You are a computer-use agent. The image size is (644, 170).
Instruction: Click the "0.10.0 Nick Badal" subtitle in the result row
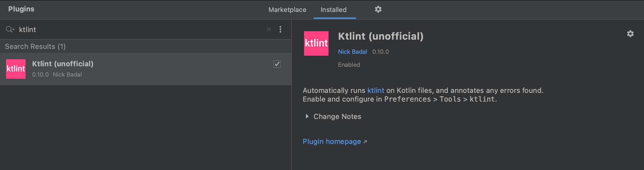[57, 74]
